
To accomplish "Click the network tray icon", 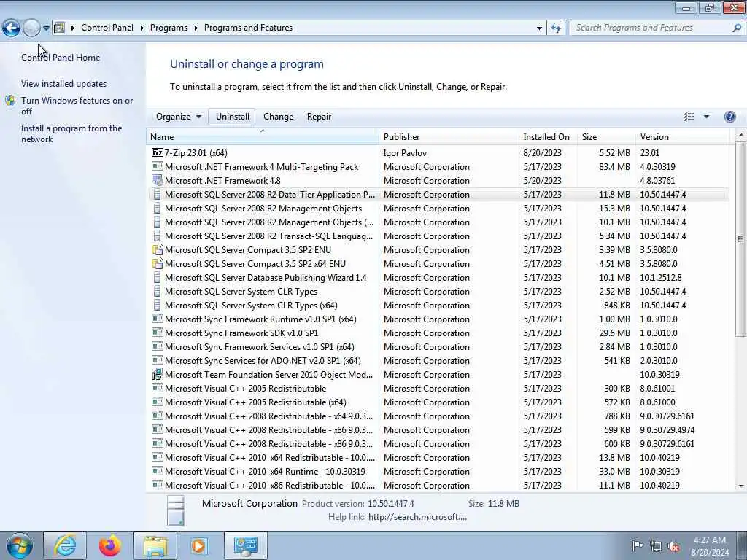I will [x=656, y=546].
